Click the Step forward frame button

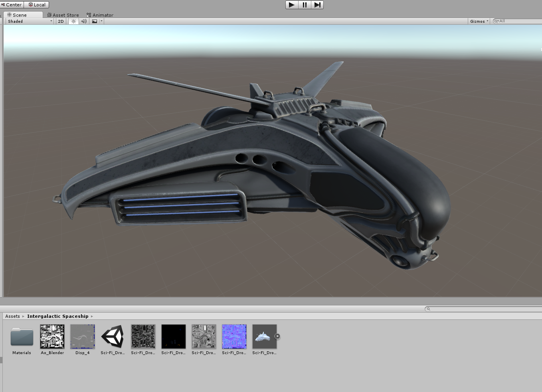317,5
